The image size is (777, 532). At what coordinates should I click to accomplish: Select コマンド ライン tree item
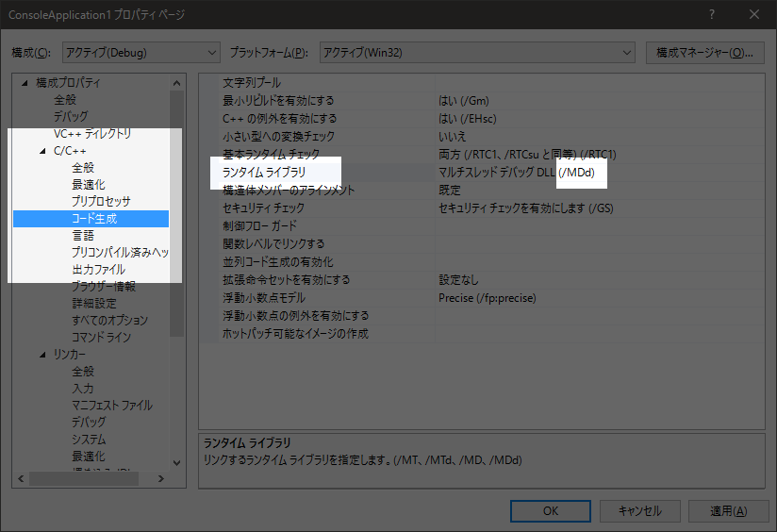101,337
